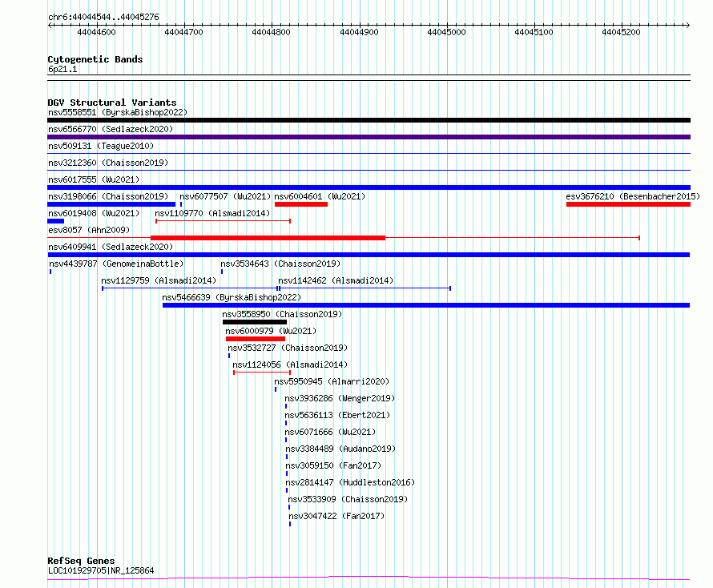Click ruler position 44045200
713x588 pixels.
tap(621, 32)
